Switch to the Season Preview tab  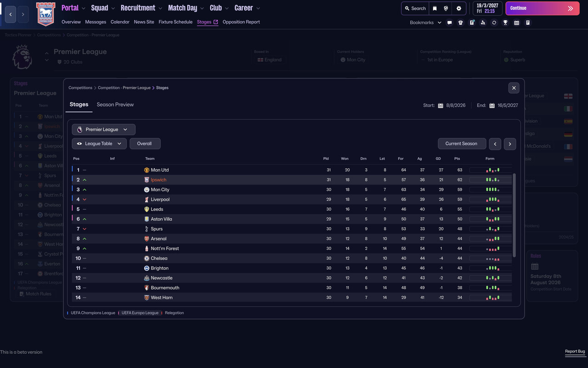coord(115,104)
